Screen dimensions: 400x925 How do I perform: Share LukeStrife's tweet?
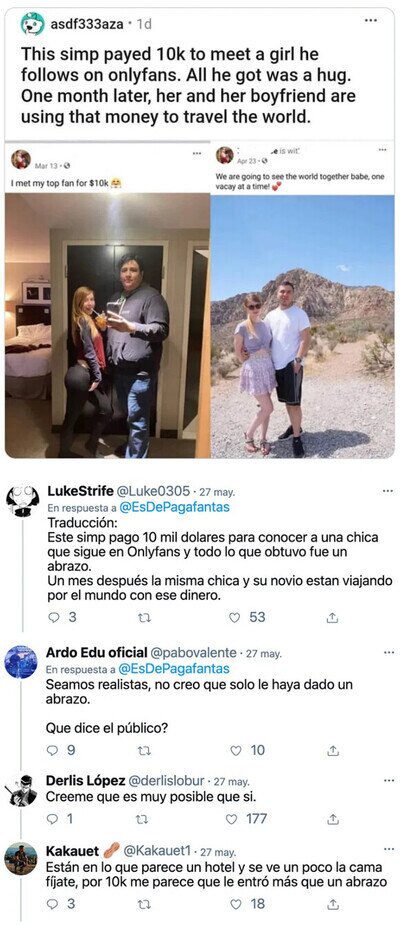tap(332, 617)
